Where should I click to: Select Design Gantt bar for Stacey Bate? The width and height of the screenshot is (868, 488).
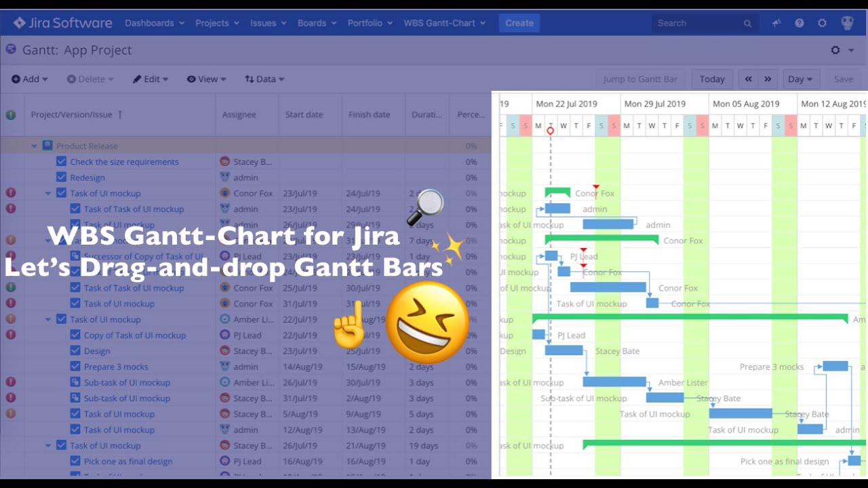click(x=564, y=350)
